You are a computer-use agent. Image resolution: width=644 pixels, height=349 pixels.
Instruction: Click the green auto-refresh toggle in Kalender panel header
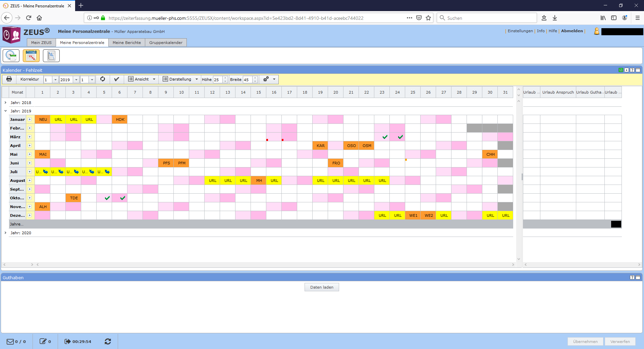[x=621, y=70]
